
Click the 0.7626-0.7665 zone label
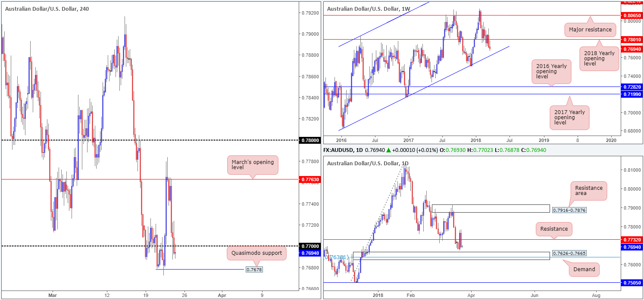[569, 253]
